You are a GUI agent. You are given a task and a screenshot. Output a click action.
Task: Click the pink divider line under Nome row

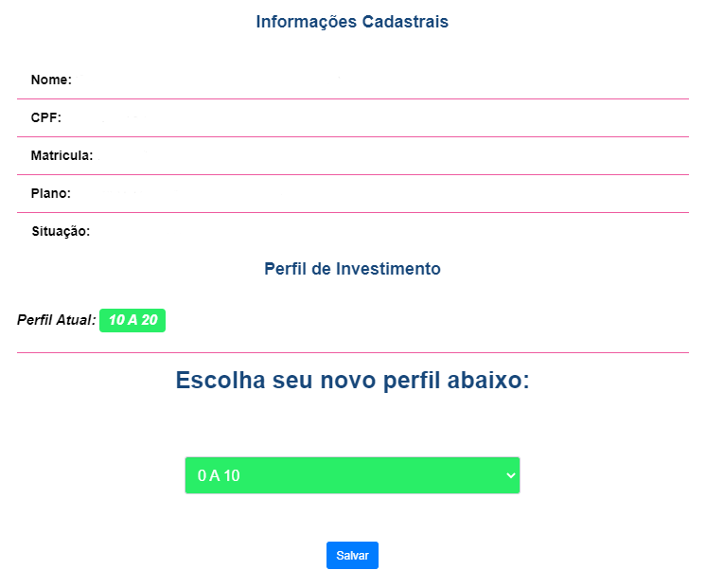click(352, 98)
